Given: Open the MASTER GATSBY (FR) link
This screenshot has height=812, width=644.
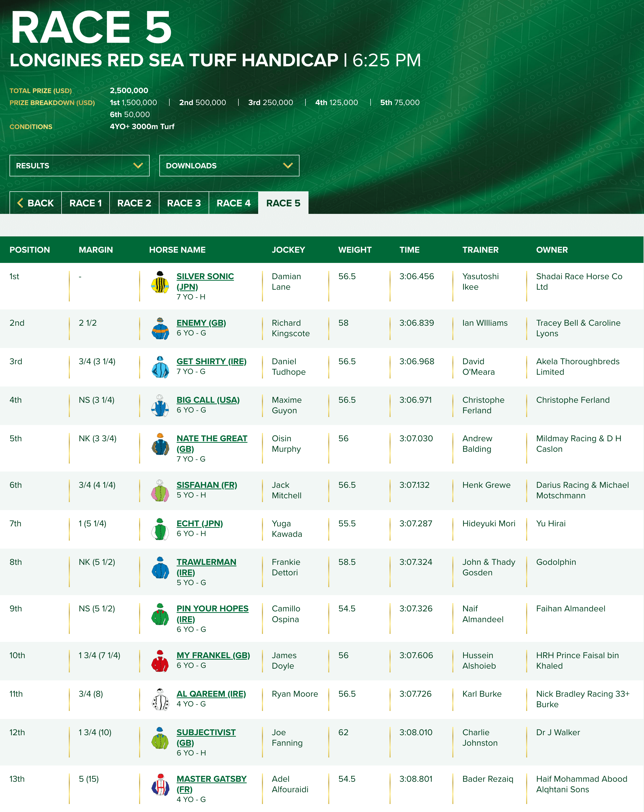Looking at the screenshot, I should coord(212,784).
